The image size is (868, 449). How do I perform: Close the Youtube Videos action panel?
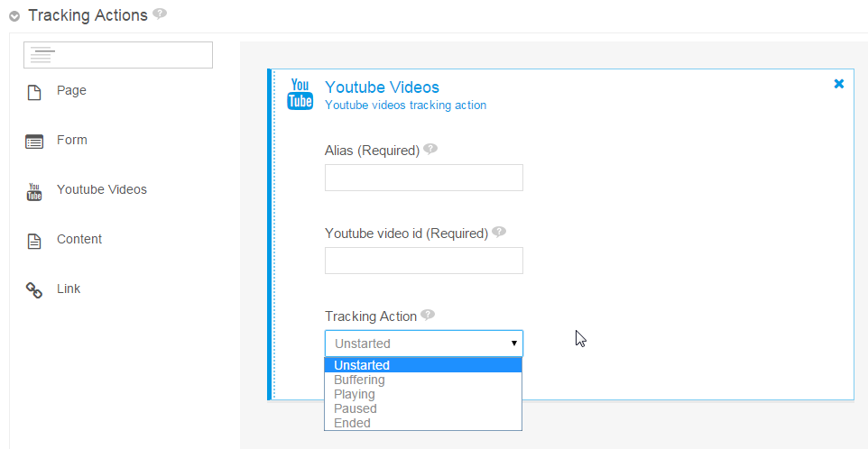838,84
